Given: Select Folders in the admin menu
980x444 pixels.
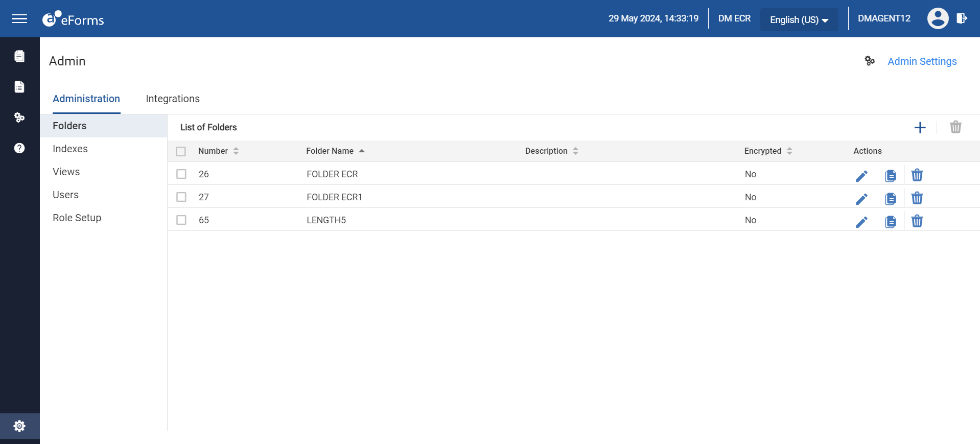Looking at the screenshot, I should pyautogui.click(x=104, y=126).
